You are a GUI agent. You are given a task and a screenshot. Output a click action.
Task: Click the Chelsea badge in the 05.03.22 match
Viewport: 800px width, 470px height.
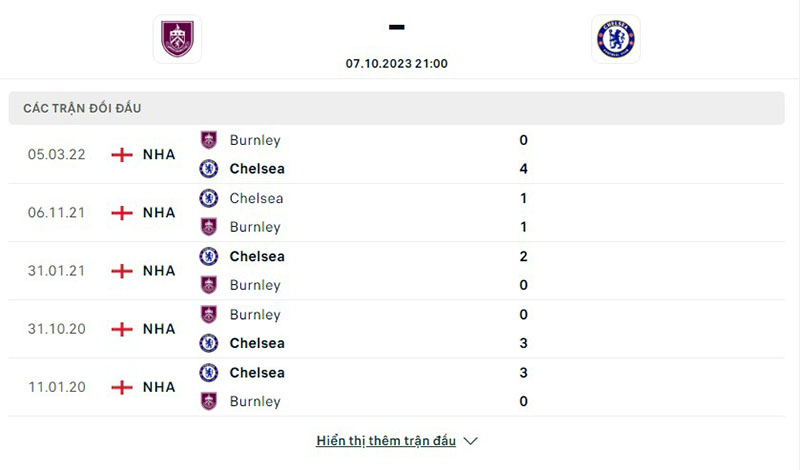coord(209,169)
